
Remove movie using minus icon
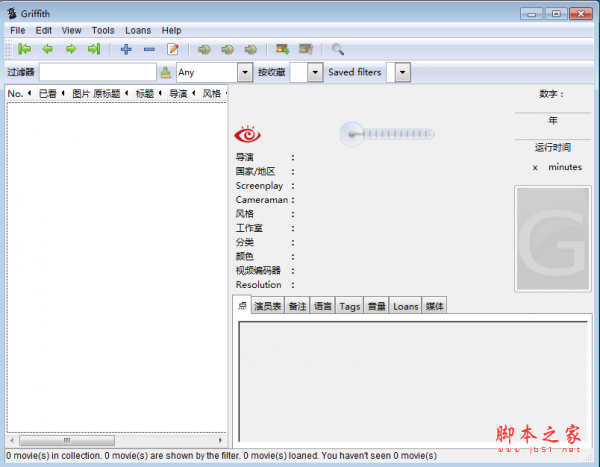tap(149, 49)
